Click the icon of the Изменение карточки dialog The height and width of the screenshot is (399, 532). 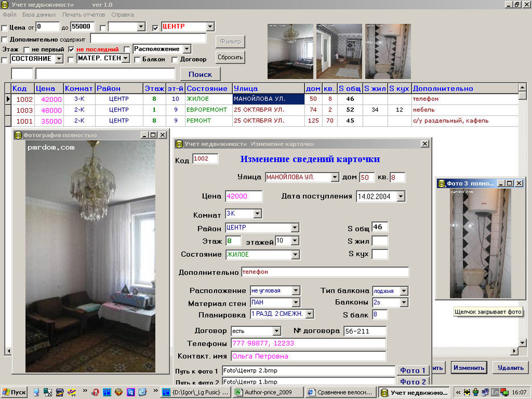[179, 144]
